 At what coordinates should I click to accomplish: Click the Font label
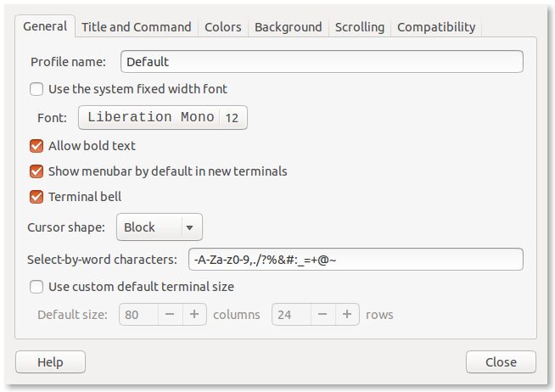coord(52,118)
